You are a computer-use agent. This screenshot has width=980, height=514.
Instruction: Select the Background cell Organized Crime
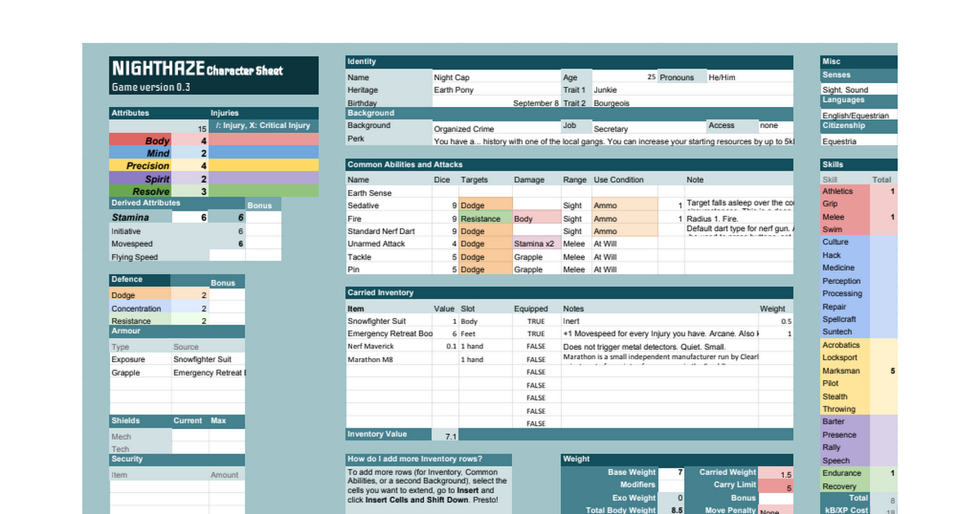pos(495,129)
